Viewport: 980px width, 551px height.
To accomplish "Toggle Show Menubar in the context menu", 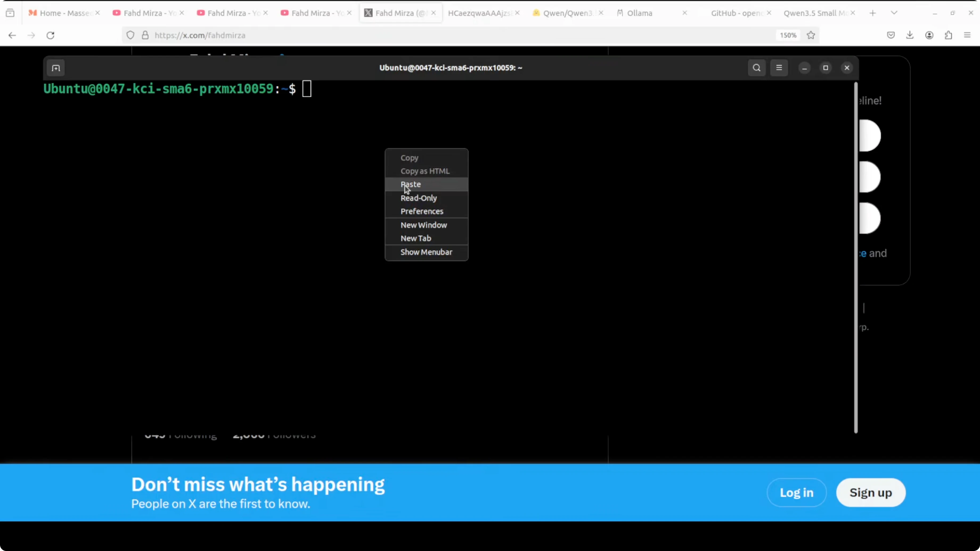I will click(x=426, y=252).
